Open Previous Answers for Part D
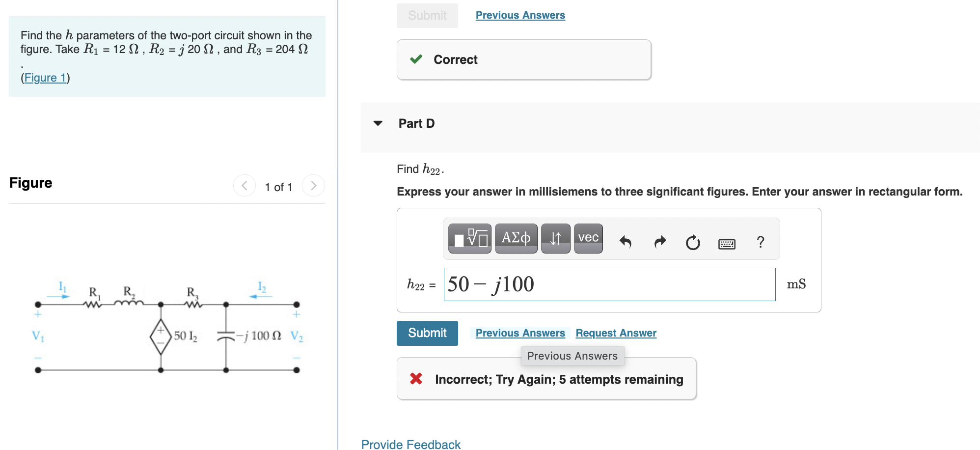The width and height of the screenshot is (980, 450). coord(520,333)
